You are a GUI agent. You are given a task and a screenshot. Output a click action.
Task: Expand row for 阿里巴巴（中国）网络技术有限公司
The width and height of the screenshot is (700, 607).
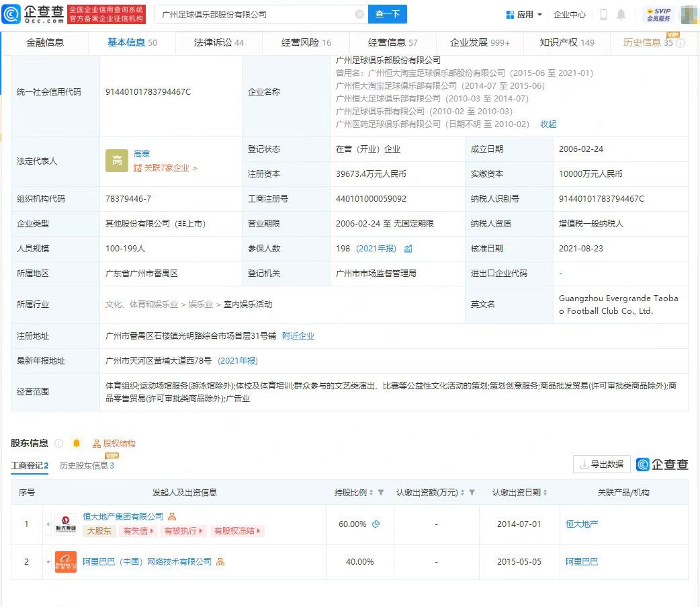pos(48,562)
